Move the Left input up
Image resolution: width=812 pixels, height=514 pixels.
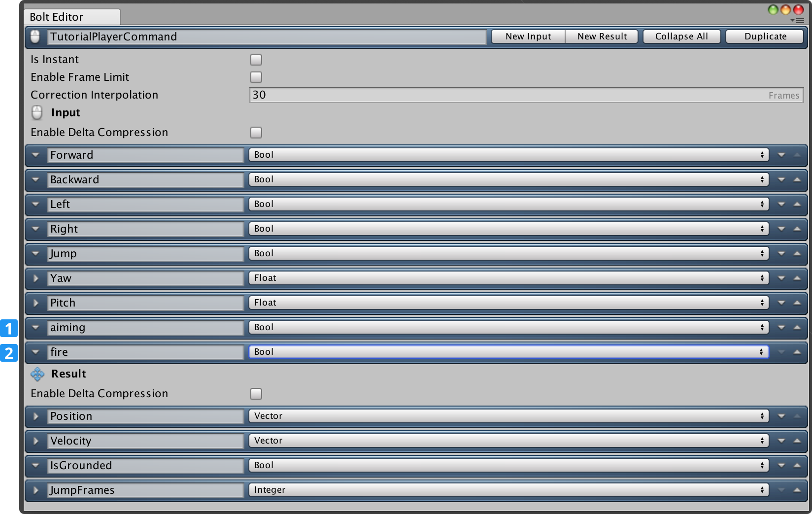click(797, 204)
